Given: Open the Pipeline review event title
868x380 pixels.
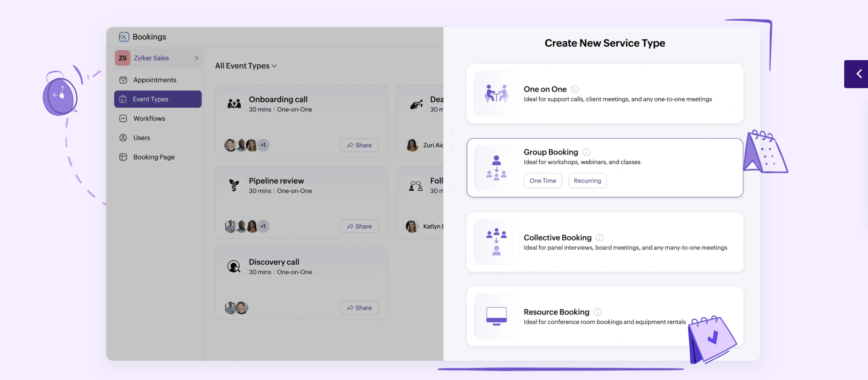Looking at the screenshot, I should (x=276, y=181).
